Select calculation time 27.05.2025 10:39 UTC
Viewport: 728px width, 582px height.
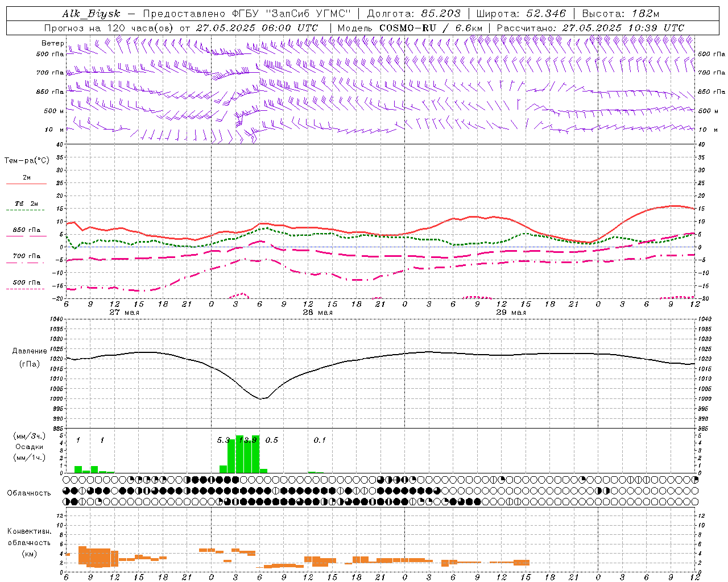tap(623, 28)
